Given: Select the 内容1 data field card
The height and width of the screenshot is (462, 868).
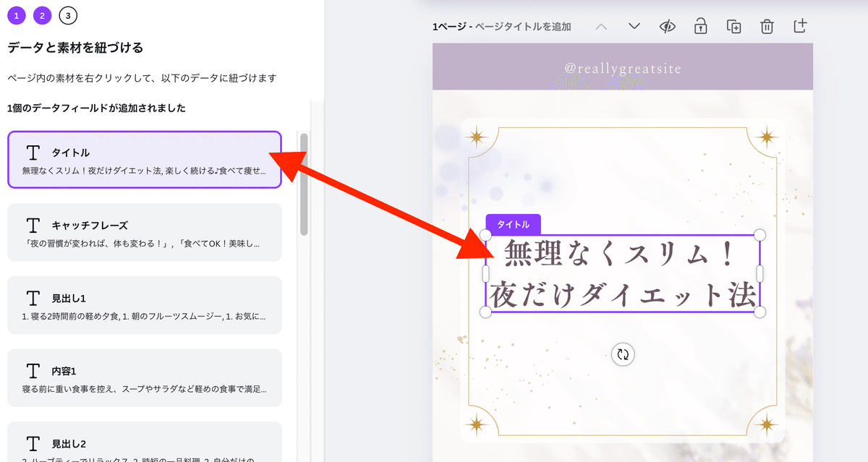Looking at the screenshot, I should 145,377.
